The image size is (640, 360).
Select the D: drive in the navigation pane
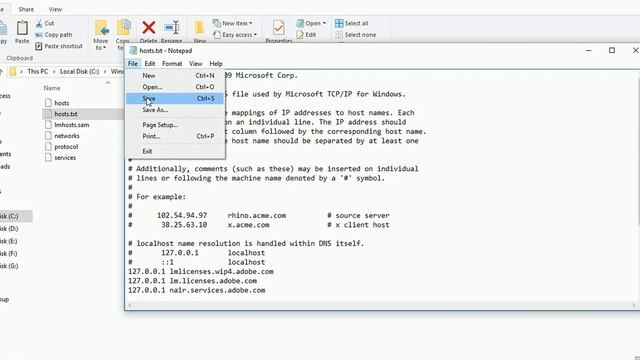click(x=9, y=229)
